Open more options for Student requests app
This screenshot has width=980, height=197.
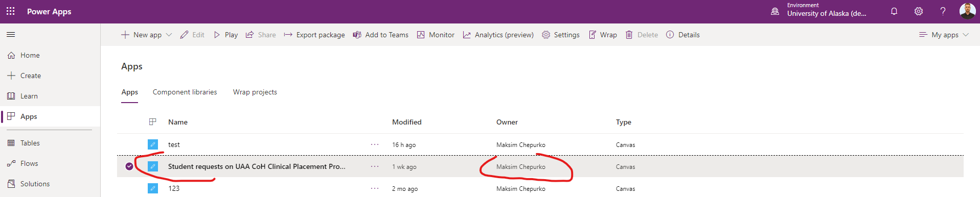(375, 166)
